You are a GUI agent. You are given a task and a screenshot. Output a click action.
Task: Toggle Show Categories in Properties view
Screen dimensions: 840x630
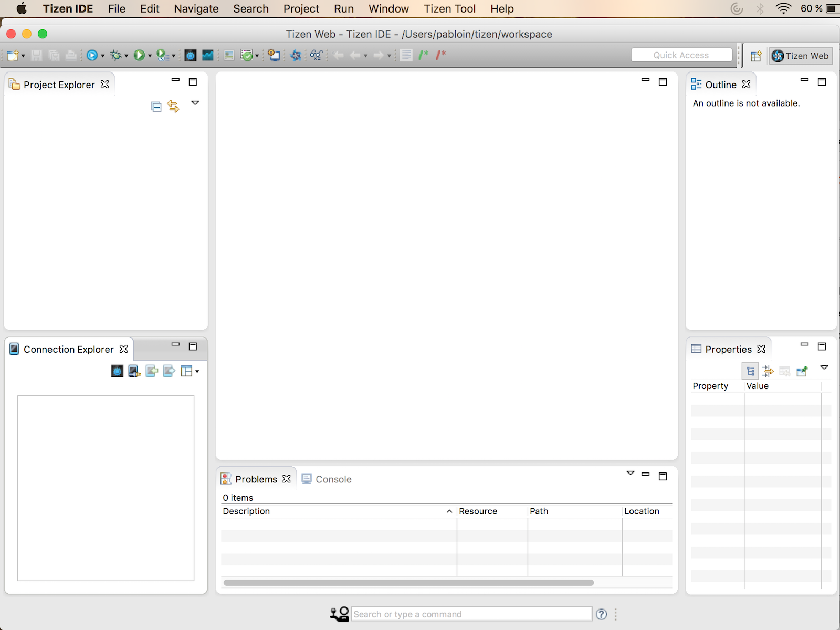[751, 372]
